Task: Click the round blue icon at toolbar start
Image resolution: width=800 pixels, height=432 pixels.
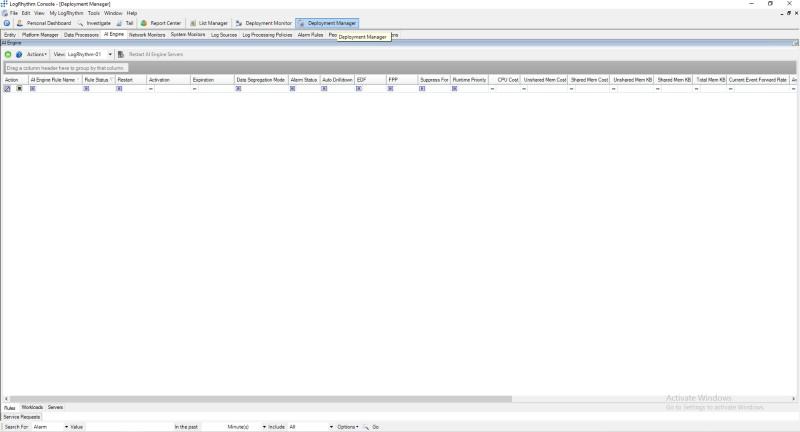Action: pos(7,23)
